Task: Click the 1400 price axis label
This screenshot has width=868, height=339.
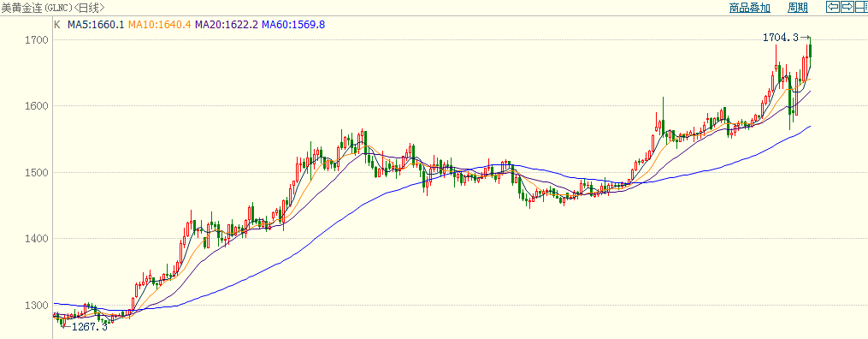Action: coord(36,239)
